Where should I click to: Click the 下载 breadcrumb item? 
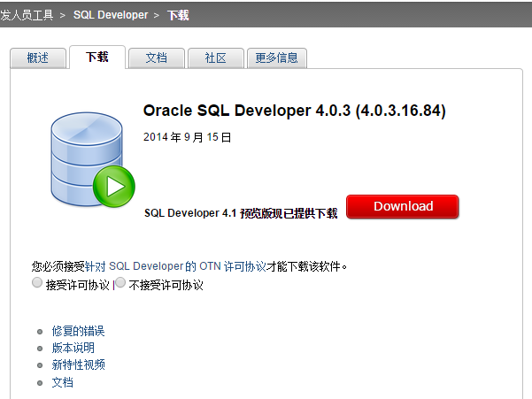click(x=178, y=15)
